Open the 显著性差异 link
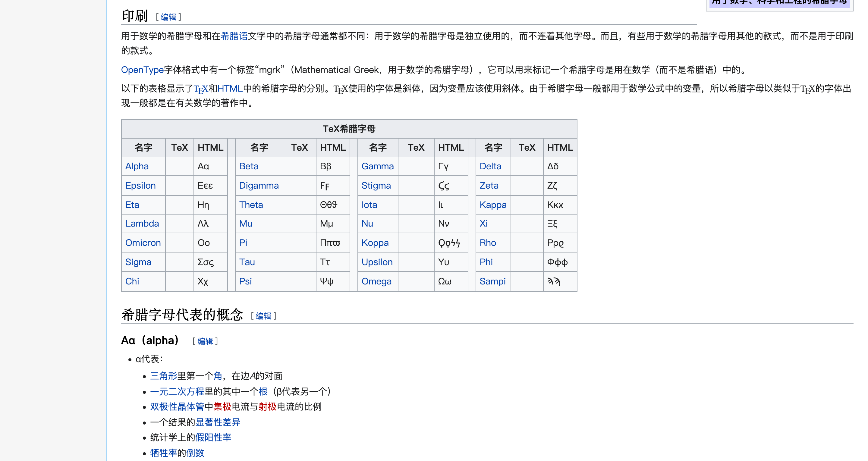Image resolution: width=868 pixels, height=461 pixels. (218, 422)
